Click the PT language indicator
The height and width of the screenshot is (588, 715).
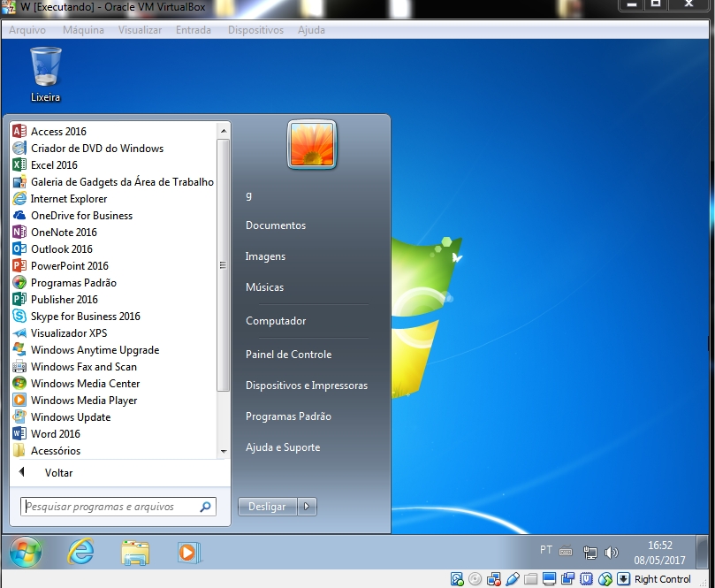pos(546,550)
